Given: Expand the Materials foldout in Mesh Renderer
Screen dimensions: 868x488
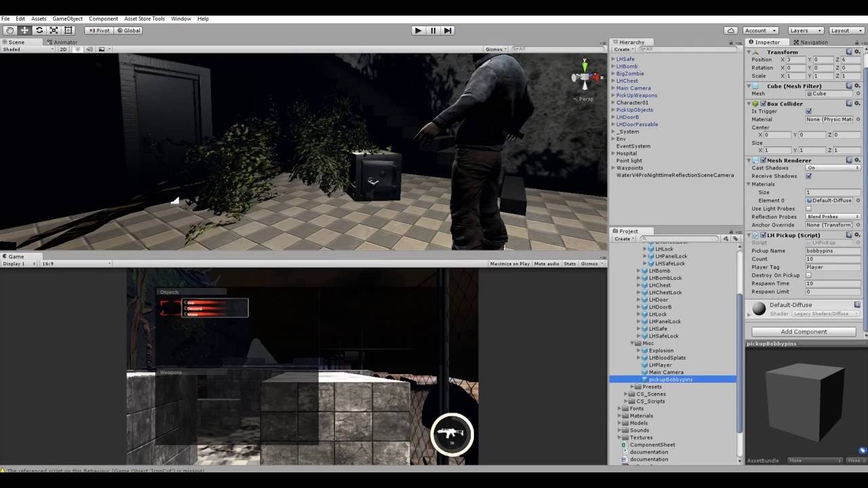Looking at the screenshot, I should 749,184.
